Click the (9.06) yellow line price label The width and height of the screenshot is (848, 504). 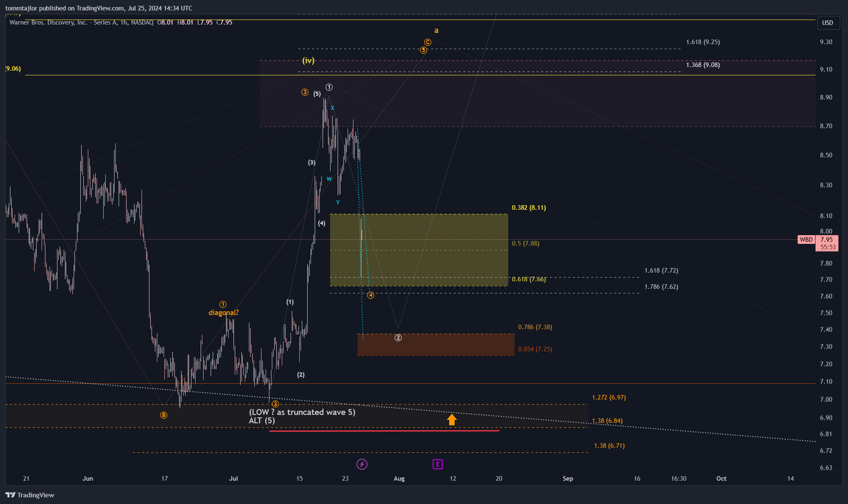coord(13,69)
